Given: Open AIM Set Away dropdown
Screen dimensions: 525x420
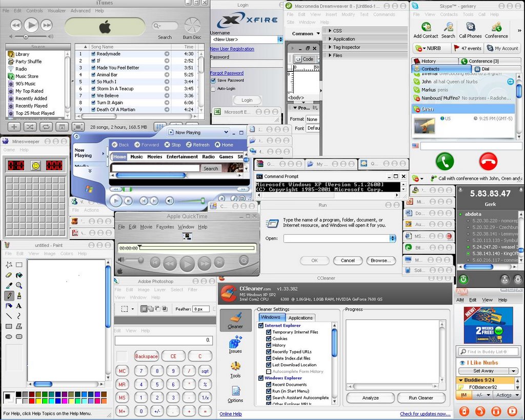Looking at the screenshot, I should [514, 371].
